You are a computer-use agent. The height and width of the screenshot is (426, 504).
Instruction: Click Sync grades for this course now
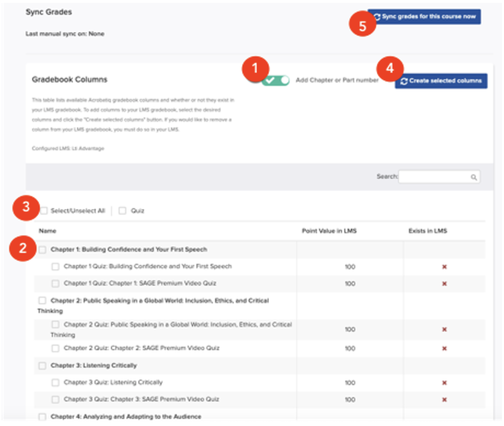point(425,17)
